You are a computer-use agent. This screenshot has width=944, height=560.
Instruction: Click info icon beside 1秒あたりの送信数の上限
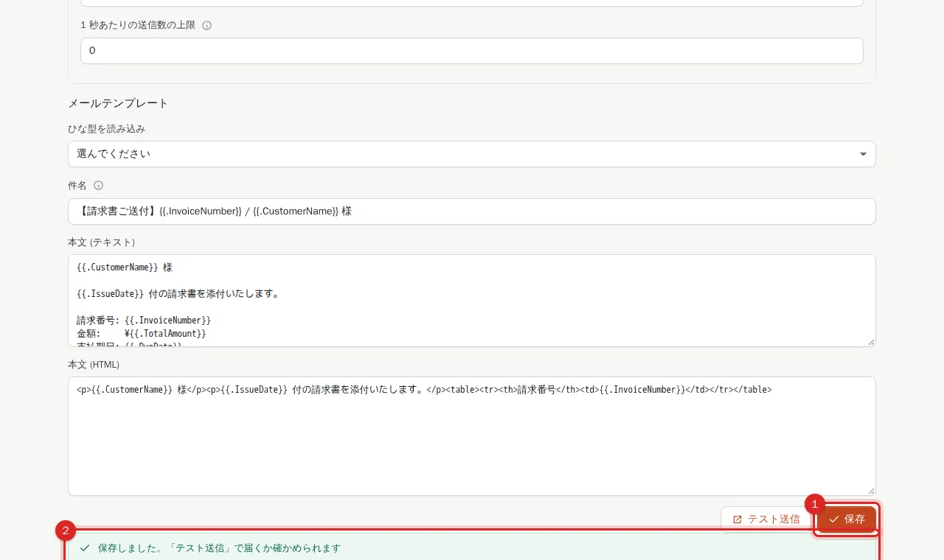(206, 25)
